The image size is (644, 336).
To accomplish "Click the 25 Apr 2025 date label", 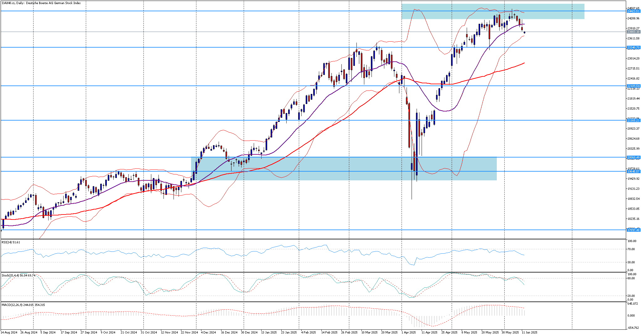I will click(449, 333).
